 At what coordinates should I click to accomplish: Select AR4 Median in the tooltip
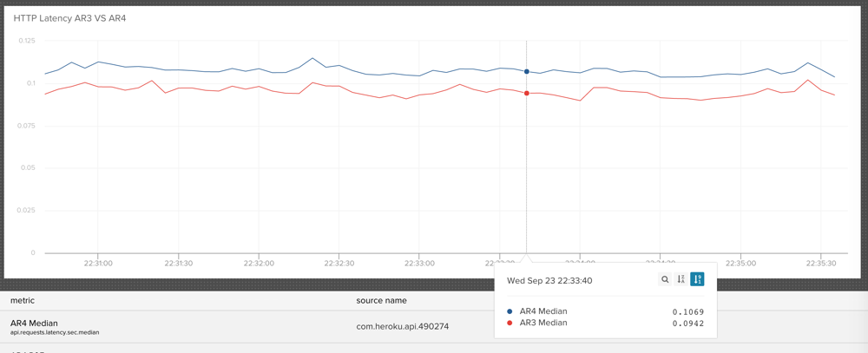coord(542,311)
